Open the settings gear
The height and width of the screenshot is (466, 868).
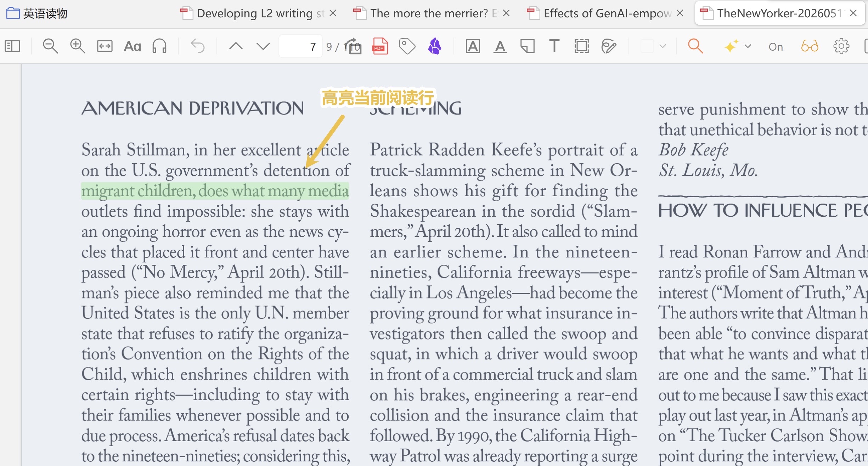click(841, 46)
